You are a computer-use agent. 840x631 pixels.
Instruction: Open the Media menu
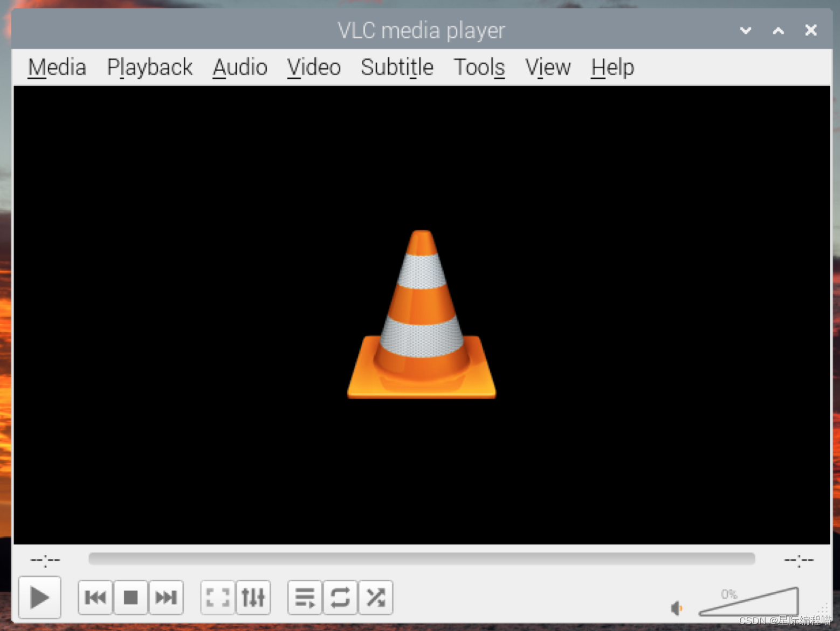57,67
